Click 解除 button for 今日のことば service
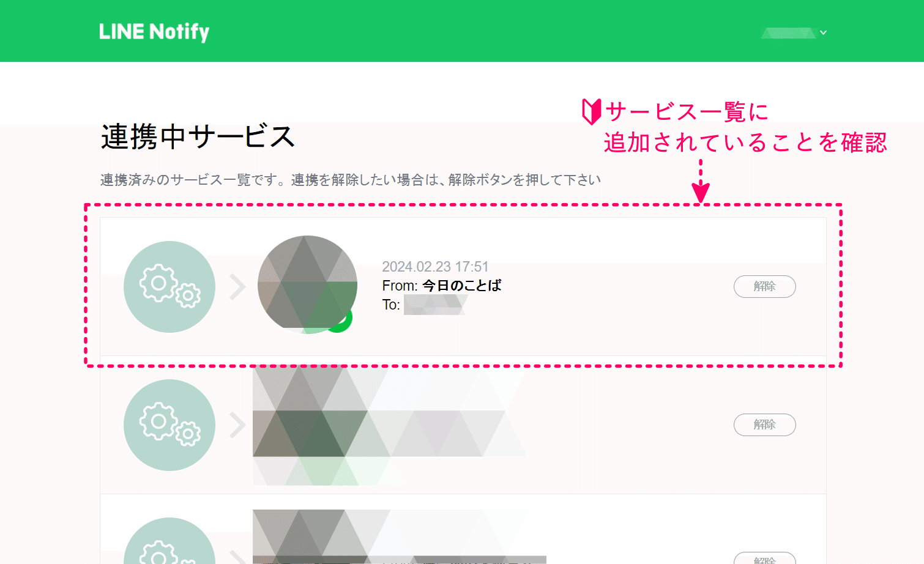This screenshot has width=924, height=564. pyautogui.click(x=765, y=286)
